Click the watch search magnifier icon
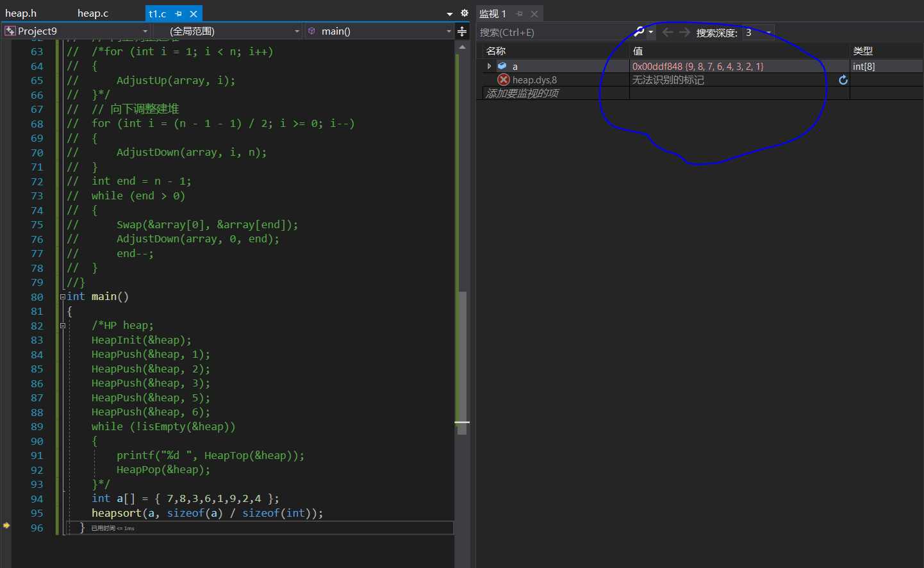Screen dimensions: 924x568 click(x=639, y=31)
